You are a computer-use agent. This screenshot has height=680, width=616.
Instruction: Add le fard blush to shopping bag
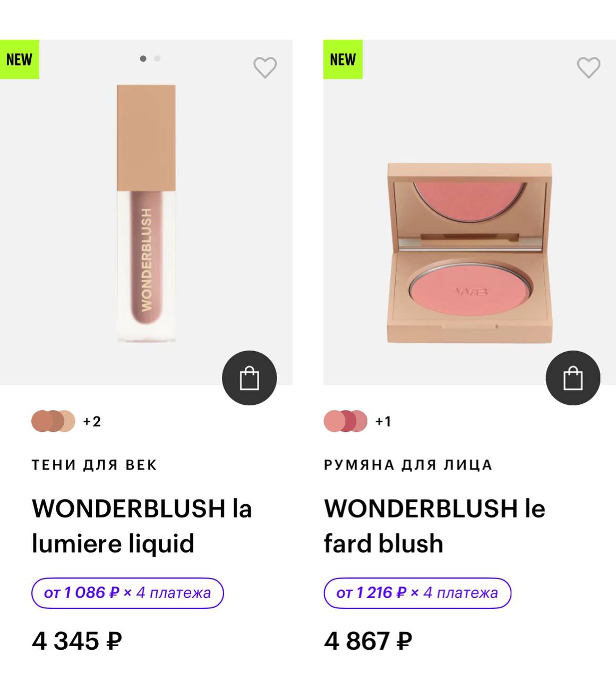coord(573,378)
